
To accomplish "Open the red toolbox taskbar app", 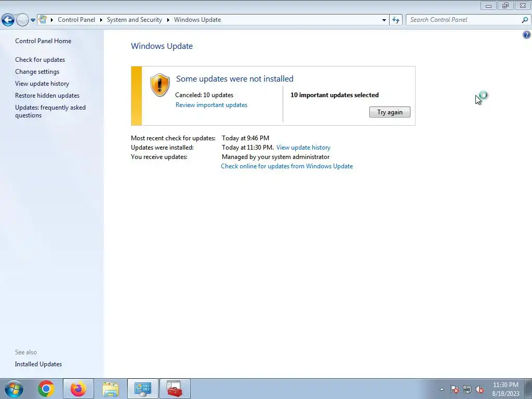I will pos(175,389).
